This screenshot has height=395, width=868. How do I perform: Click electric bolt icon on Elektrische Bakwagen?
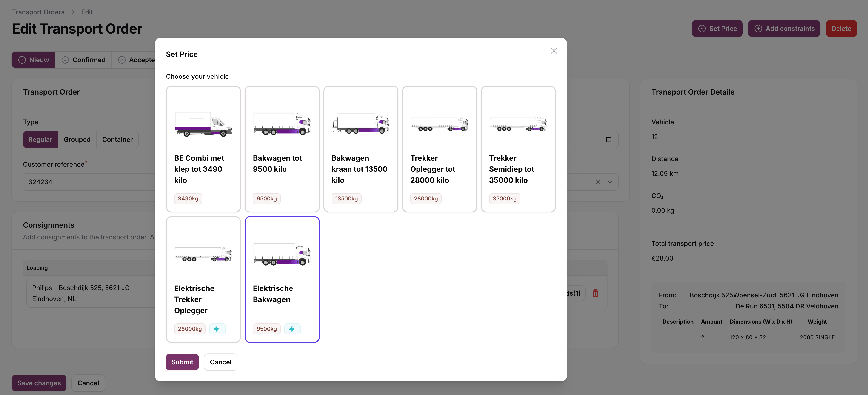point(292,329)
